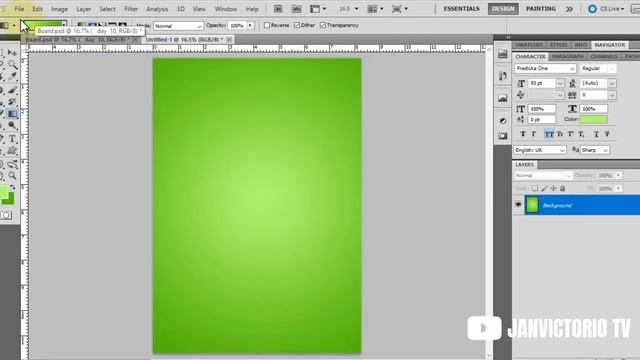Image resolution: width=640 pixels, height=360 pixels.
Task: Open the Sharp anti-aliasing dropdown
Action: [595, 150]
